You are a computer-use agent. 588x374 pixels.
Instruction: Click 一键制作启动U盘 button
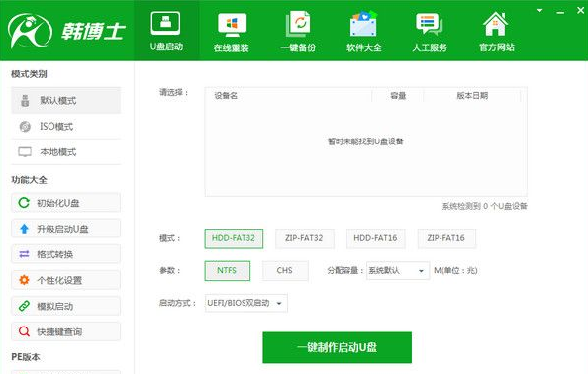[338, 347]
